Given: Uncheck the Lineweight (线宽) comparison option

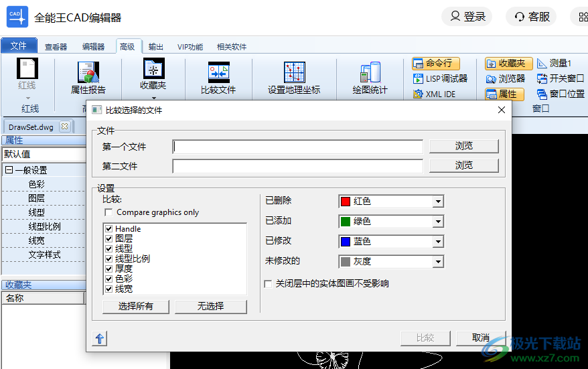Looking at the screenshot, I should [108, 289].
